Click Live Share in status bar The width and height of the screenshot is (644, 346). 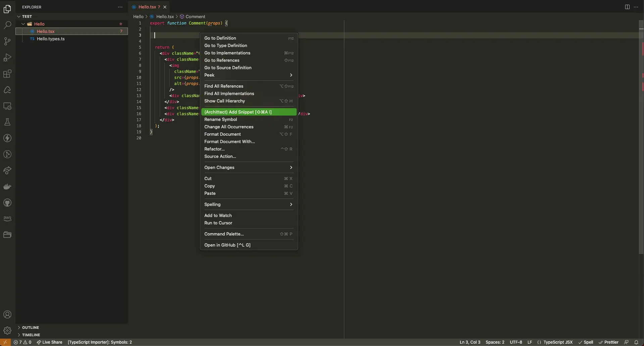pyautogui.click(x=50, y=342)
